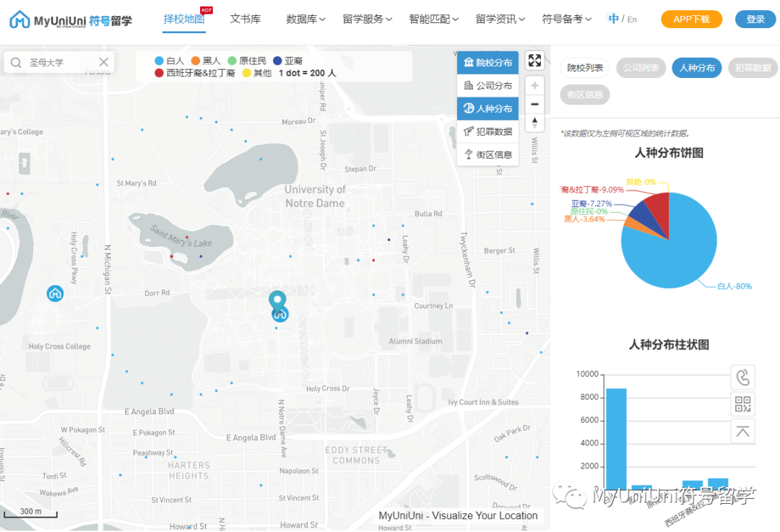The width and height of the screenshot is (780, 532).
Task: Click the search magnifier icon
Action: pyautogui.click(x=16, y=63)
